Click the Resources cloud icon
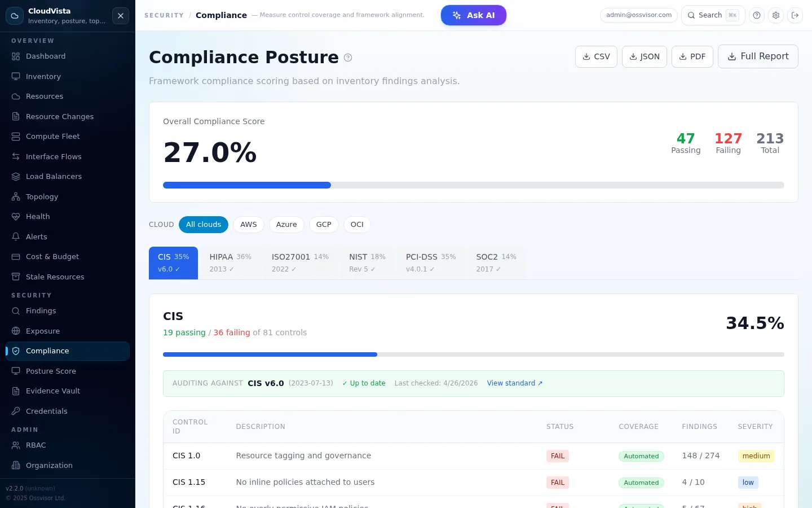812x508 pixels. click(x=16, y=97)
